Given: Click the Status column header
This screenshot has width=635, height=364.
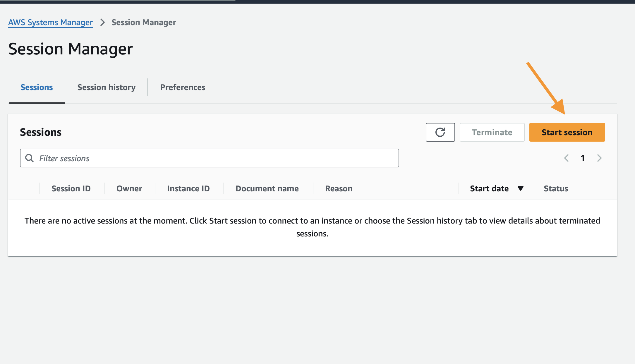Looking at the screenshot, I should click(x=556, y=188).
